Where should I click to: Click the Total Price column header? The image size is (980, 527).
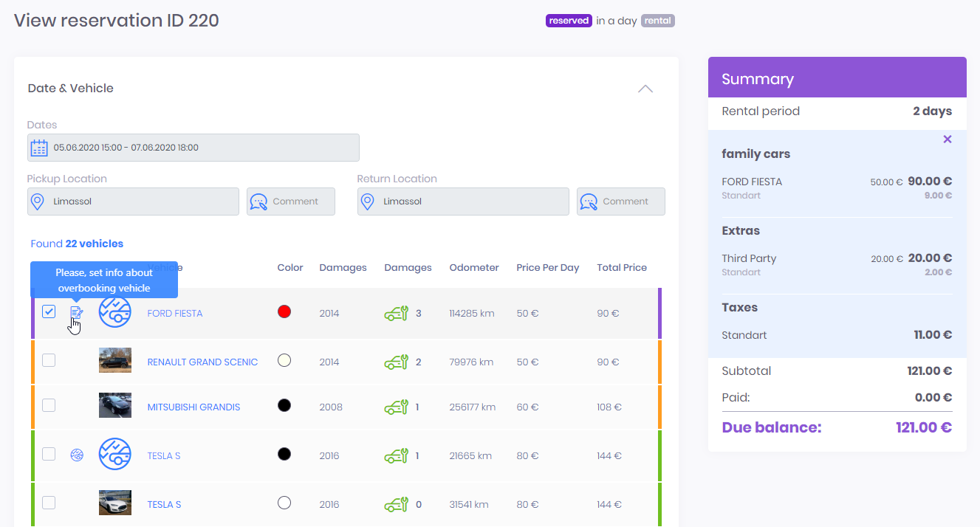click(622, 268)
